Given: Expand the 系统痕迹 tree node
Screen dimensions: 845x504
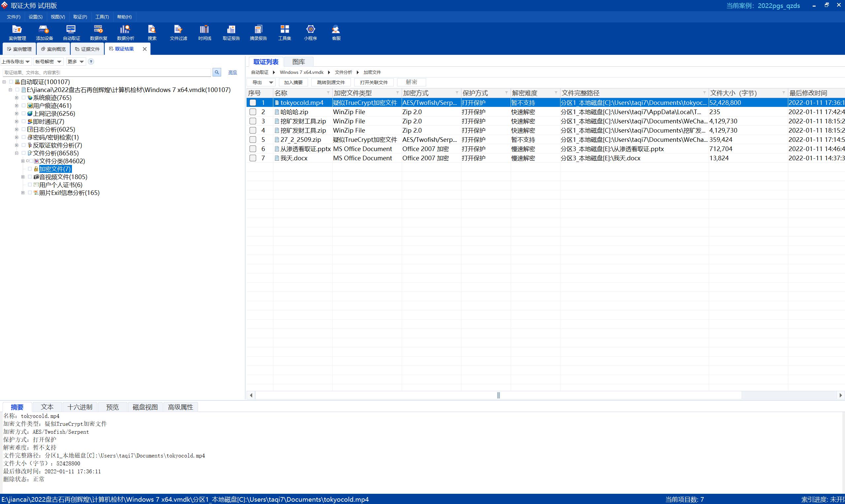Looking at the screenshot, I should point(17,98).
